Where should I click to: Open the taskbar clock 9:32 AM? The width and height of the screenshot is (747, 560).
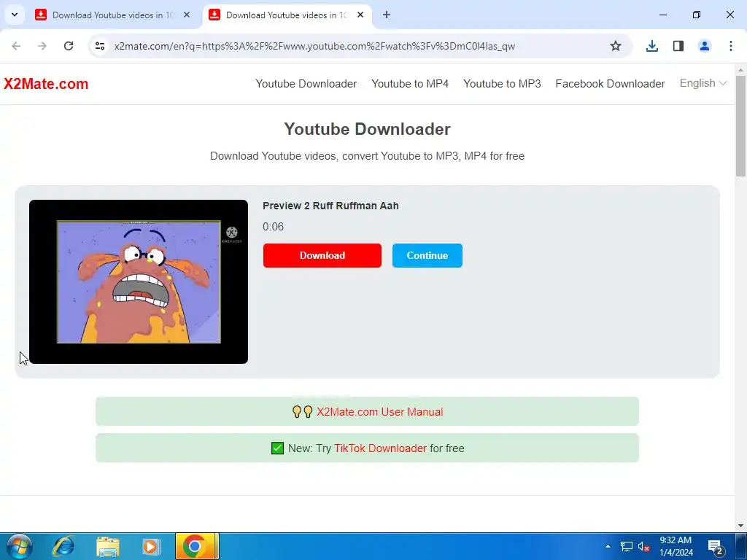click(676, 547)
